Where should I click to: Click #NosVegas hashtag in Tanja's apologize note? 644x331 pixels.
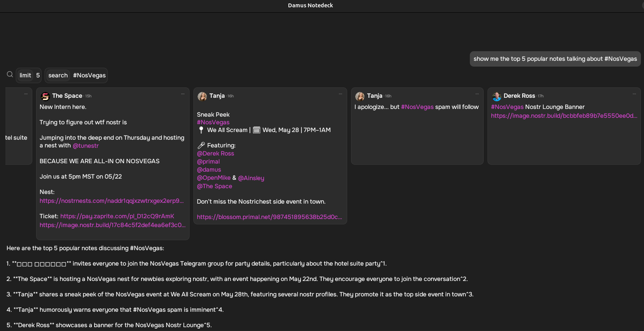coord(417,107)
